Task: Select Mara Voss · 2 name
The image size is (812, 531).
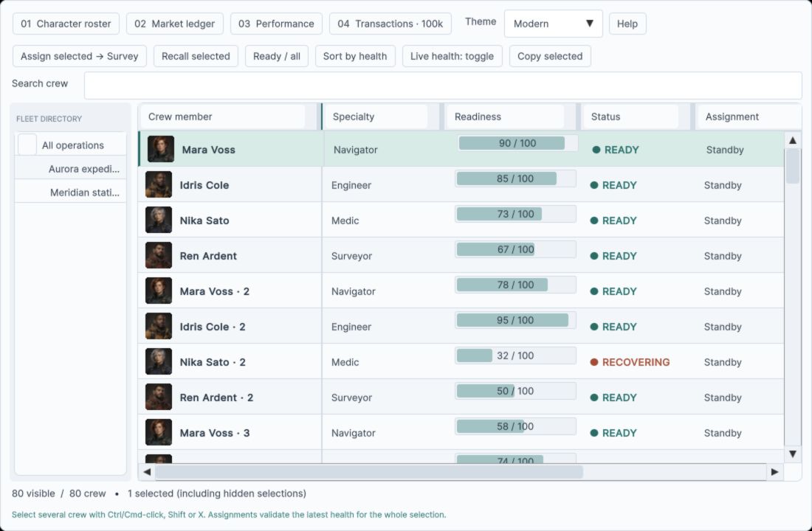Action: (214, 291)
